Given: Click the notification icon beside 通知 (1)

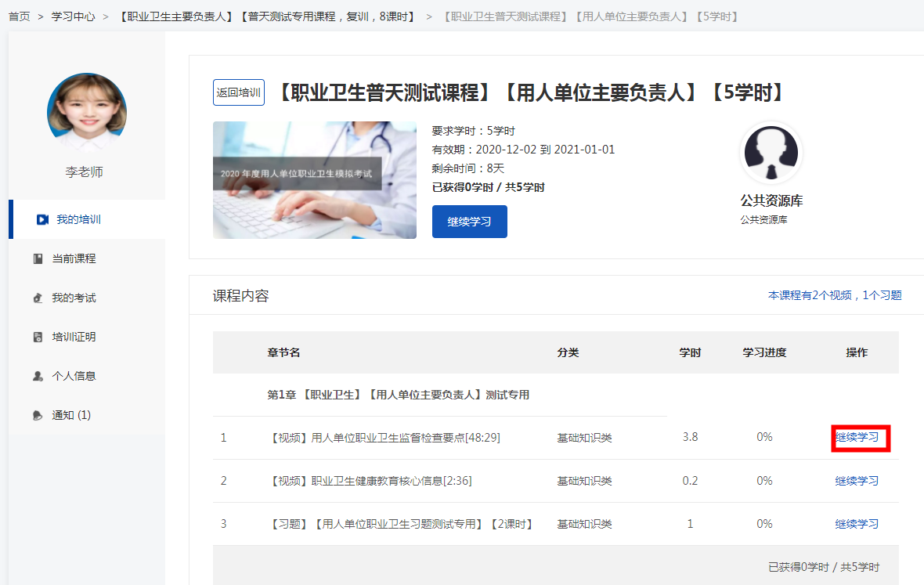Looking at the screenshot, I should click(x=38, y=416).
